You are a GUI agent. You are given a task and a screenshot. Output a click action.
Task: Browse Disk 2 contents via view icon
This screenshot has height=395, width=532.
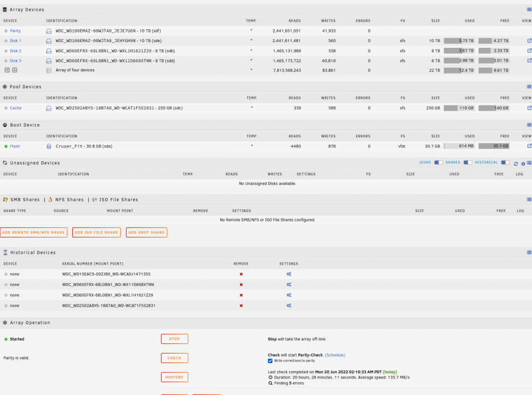click(x=529, y=51)
